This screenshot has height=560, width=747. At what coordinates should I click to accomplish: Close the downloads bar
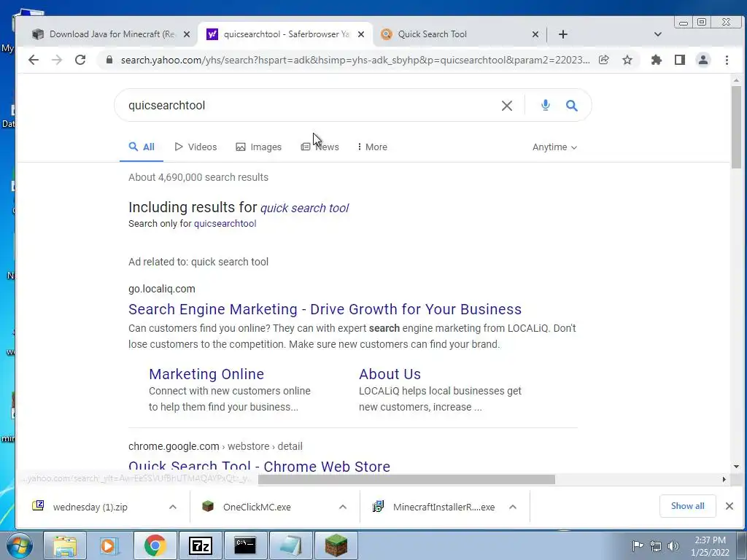(729, 506)
